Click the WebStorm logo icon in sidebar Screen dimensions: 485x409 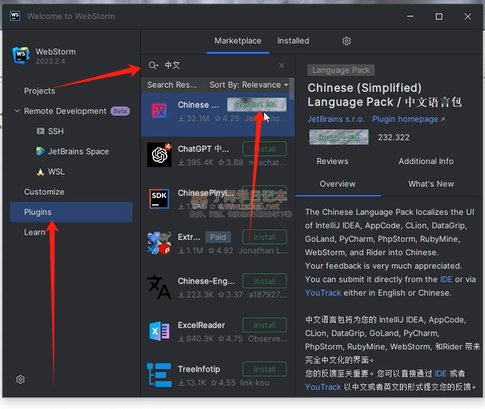21,55
